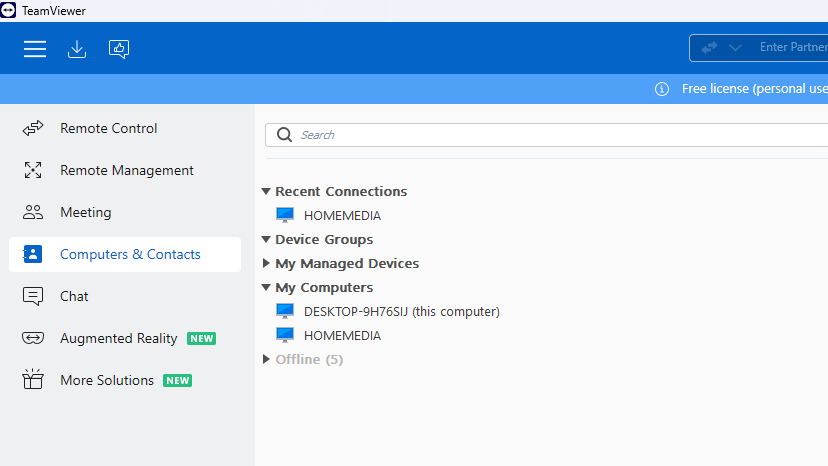Click the Free license notice text
Image resolution: width=828 pixels, height=466 pixels.
[755, 89]
